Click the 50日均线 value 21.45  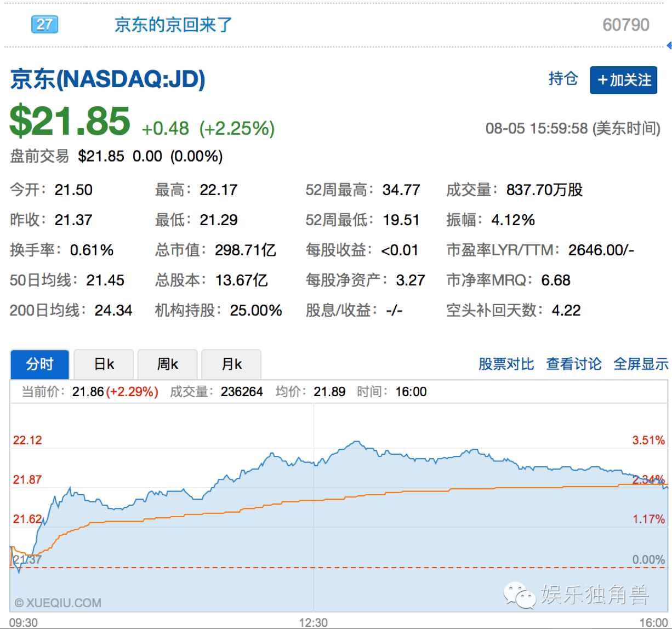105,281
